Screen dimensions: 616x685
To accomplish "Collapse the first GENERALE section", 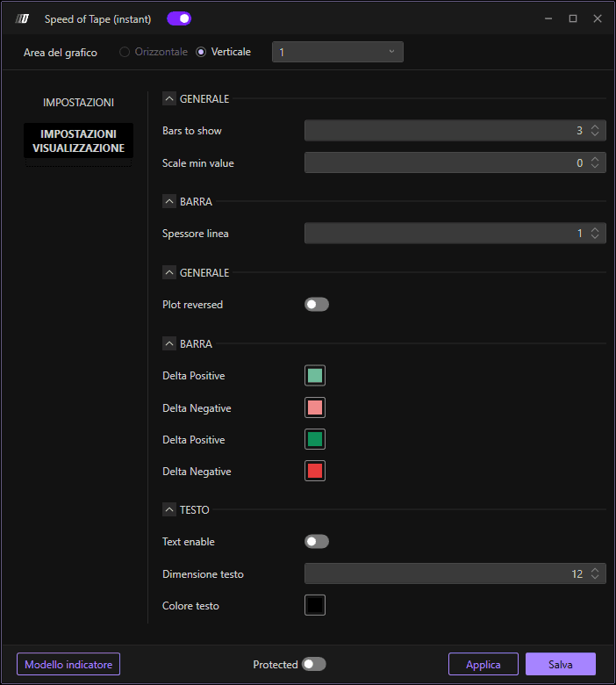I will tap(169, 98).
